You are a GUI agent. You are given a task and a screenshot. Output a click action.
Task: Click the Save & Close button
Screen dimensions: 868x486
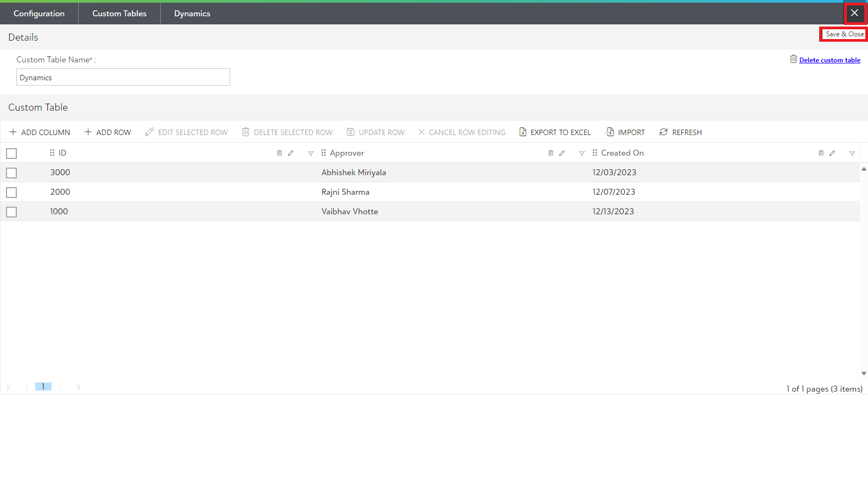(x=844, y=34)
